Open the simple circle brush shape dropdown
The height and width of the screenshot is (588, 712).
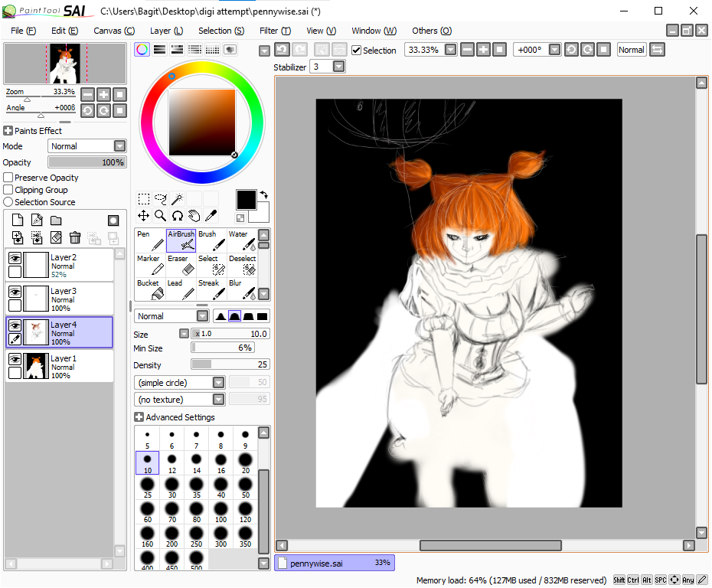(218, 382)
